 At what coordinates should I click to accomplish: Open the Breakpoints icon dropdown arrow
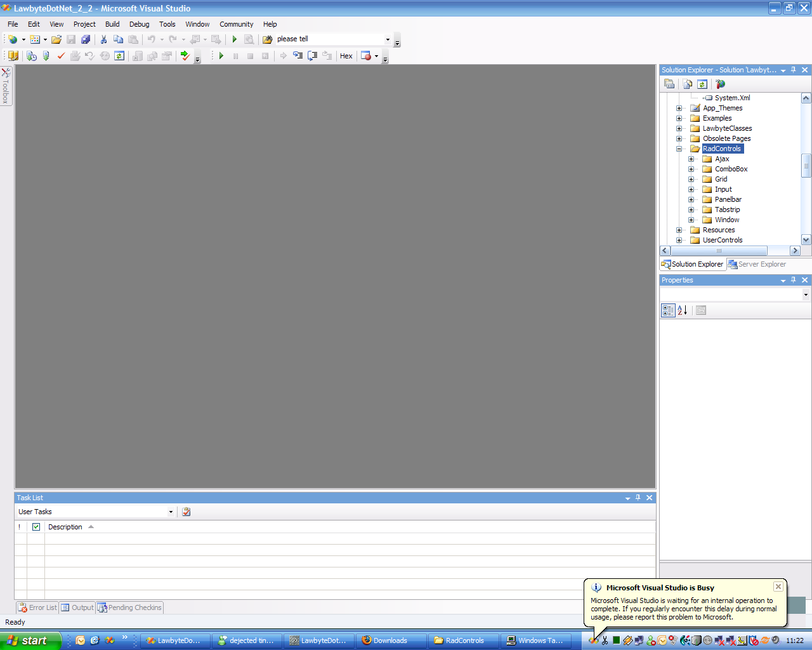tap(376, 56)
